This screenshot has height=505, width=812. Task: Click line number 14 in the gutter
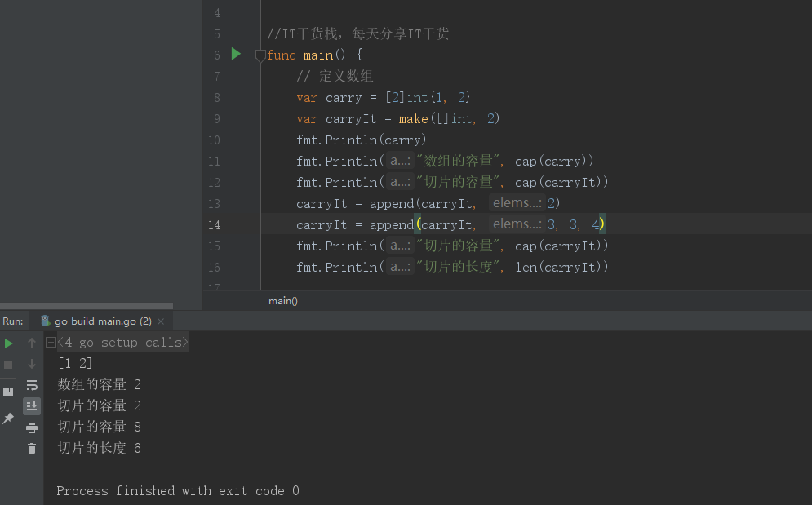(214, 224)
